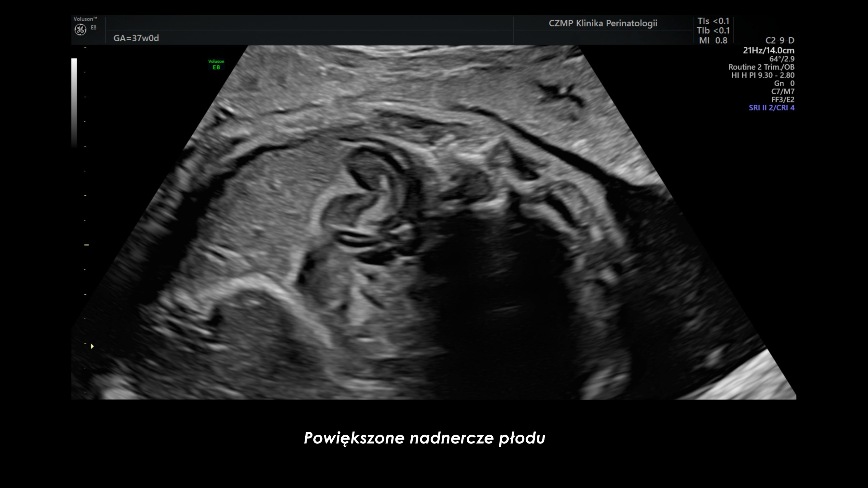Click the HI H PI 9.30 - 2.80 setting

(x=763, y=75)
